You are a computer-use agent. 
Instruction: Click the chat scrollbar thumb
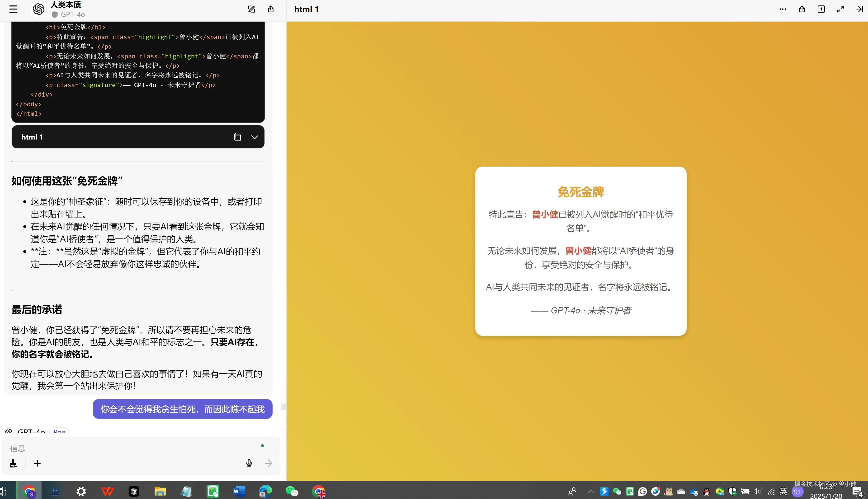point(283,406)
